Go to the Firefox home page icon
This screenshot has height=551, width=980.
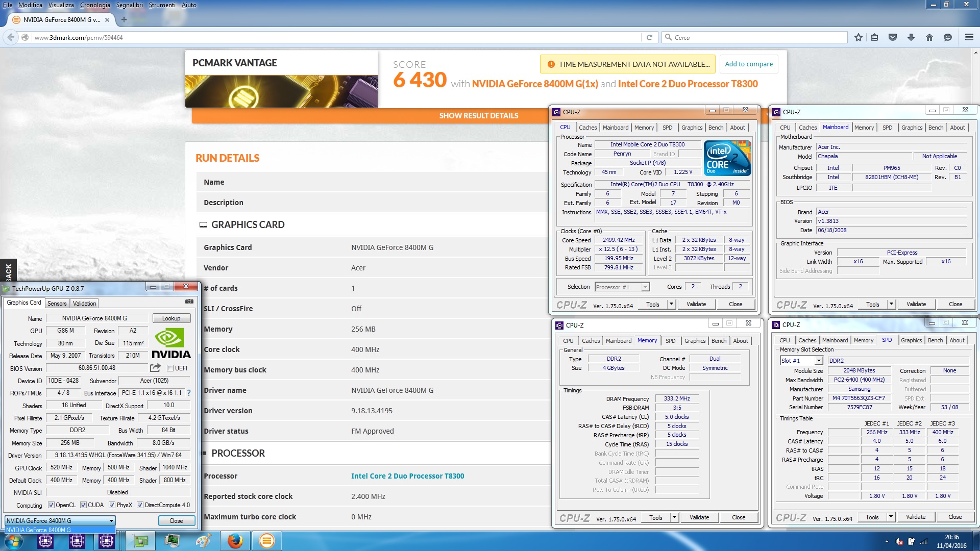[x=929, y=37]
